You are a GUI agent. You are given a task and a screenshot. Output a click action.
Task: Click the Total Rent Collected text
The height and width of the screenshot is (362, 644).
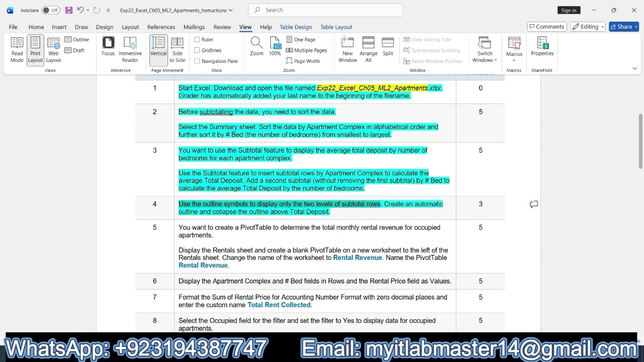coord(279,305)
